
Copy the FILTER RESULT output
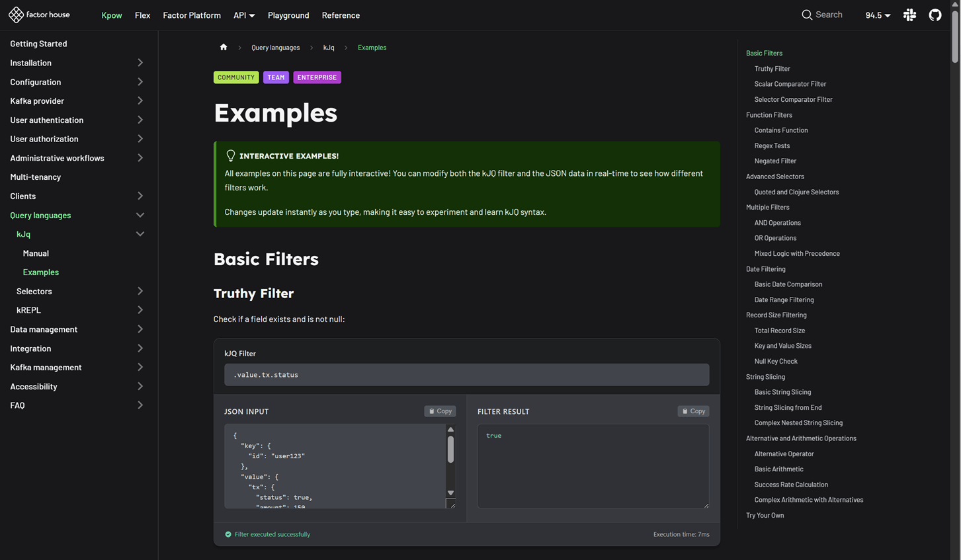point(692,411)
